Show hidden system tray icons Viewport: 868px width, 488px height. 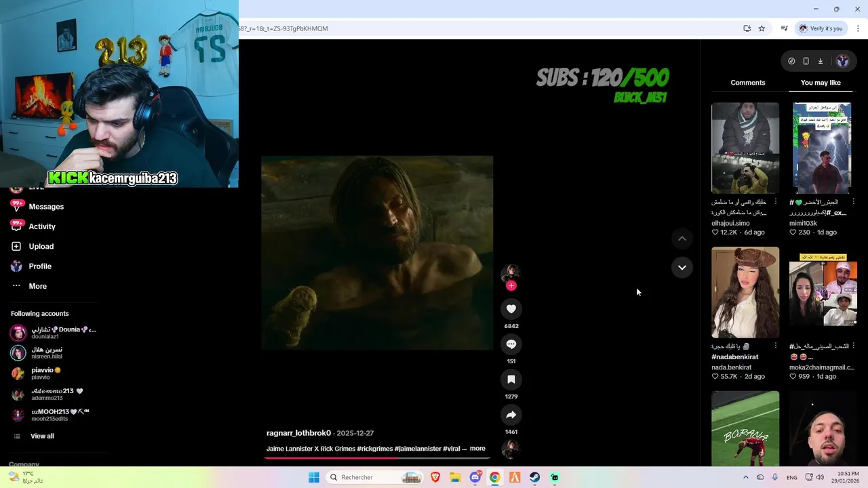tap(746, 477)
